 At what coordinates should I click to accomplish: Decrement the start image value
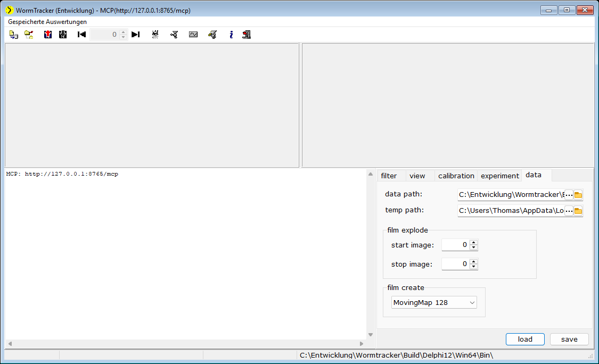pyautogui.click(x=474, y=247)
